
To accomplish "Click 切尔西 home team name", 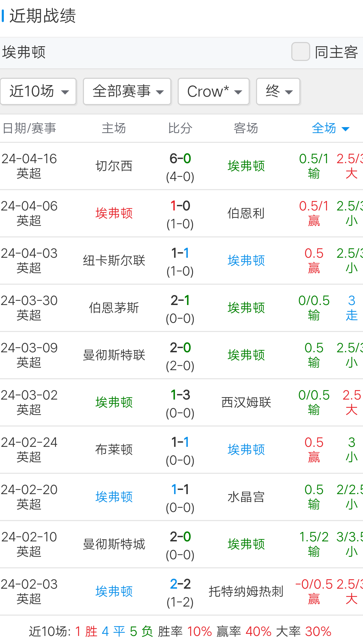I will coord(114,166).
